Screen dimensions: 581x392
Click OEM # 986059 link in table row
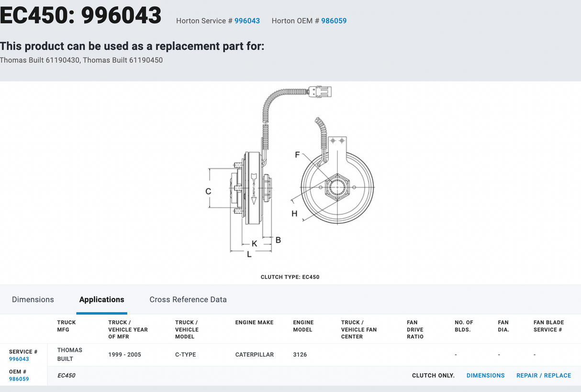tap(19, 379)
